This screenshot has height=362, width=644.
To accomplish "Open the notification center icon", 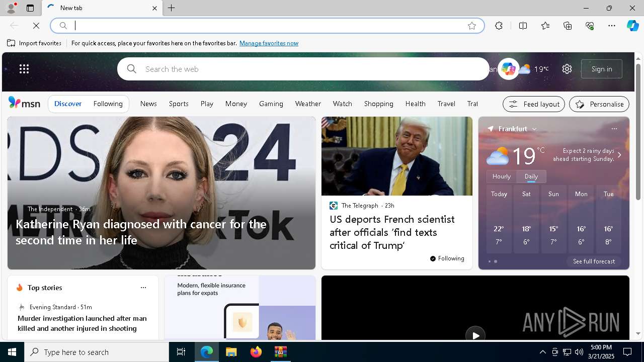I will (628, 352).
